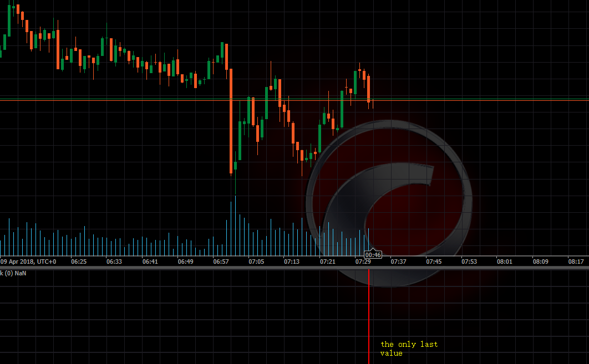Select the 07:53 time label
The width and height of the screenshot is (589, 364).
469,262
